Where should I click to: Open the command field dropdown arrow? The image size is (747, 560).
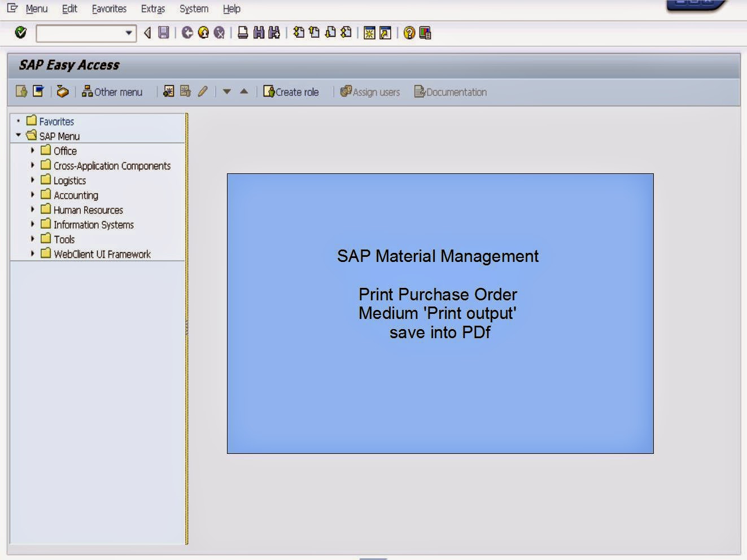(129, 33)
